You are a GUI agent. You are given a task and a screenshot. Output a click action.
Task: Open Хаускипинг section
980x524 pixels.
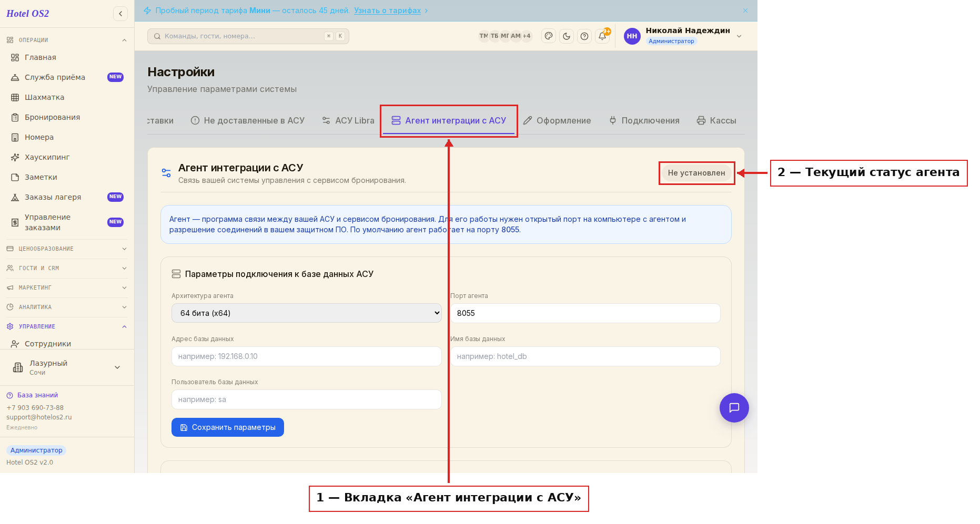click(67, 157)
